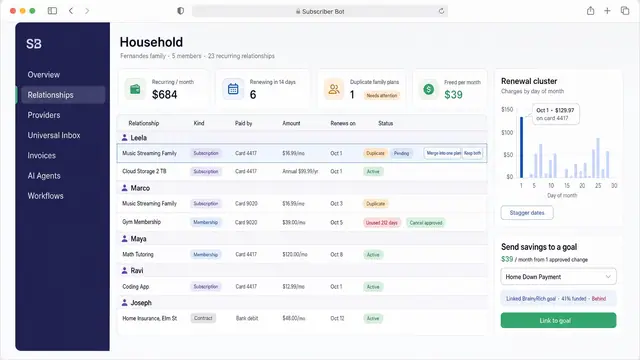Click the Cancel approved badge
Viewport: 640px width, 360px height.
point(426,222)
